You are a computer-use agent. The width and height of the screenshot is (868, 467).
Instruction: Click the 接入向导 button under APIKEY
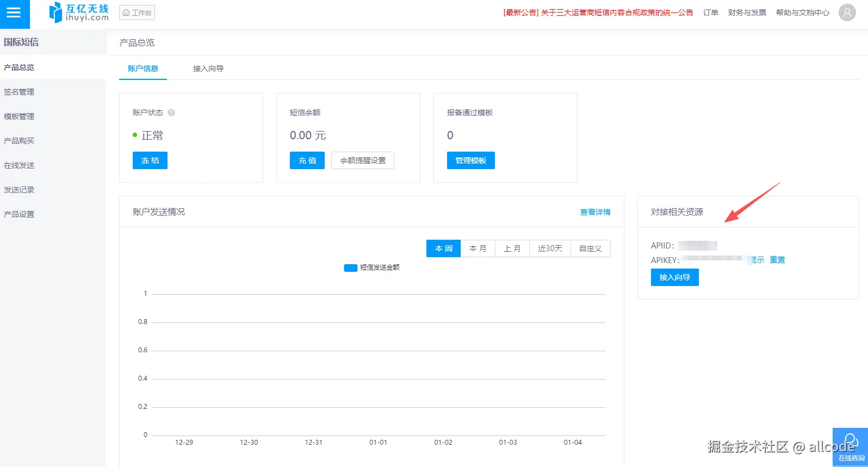675,277
